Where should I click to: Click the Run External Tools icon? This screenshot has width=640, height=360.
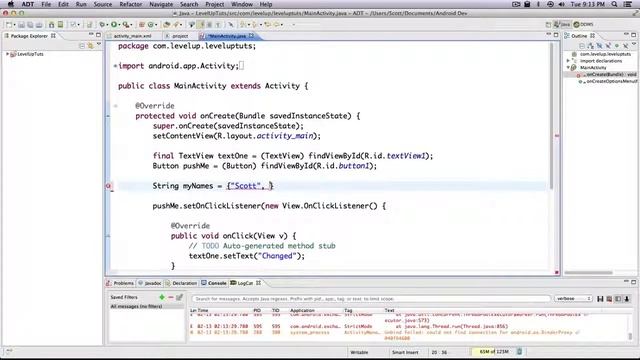[x=126, y=25]
